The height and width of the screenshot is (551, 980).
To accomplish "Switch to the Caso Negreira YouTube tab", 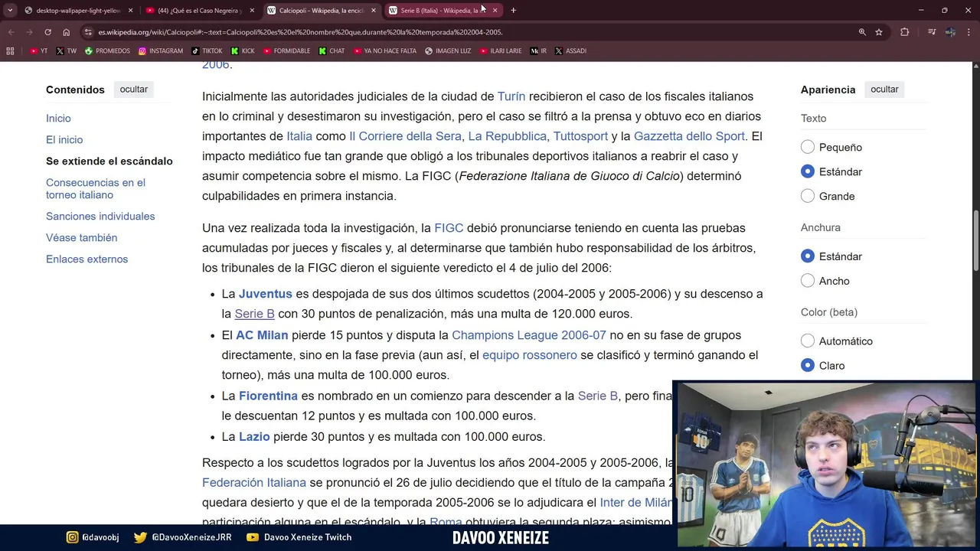I will coord(199,11).
